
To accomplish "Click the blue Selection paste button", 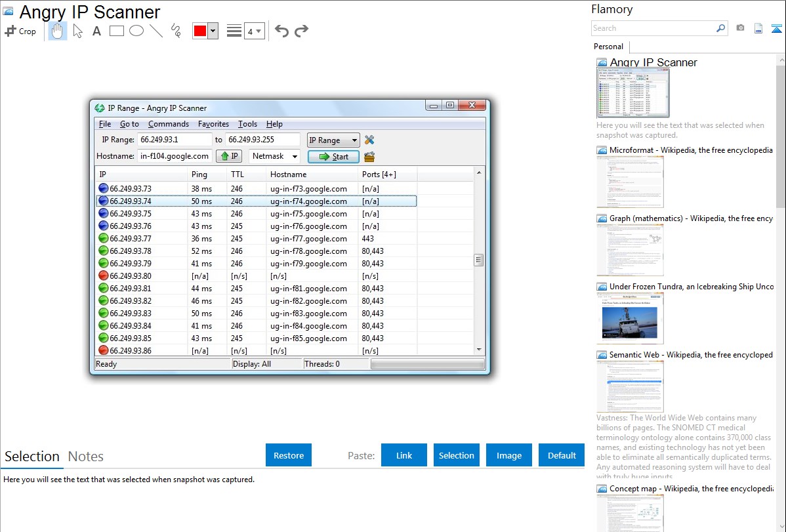I will (x=456, y=455).
